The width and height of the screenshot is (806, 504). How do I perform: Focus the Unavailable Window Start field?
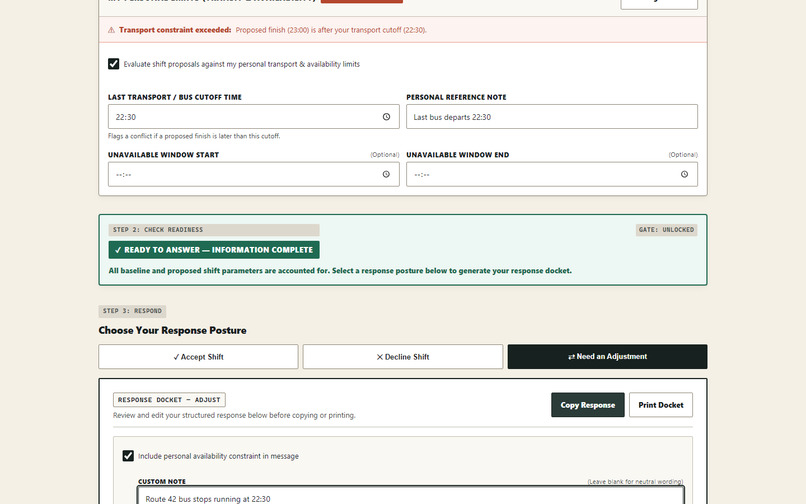[x=253, y=174]
